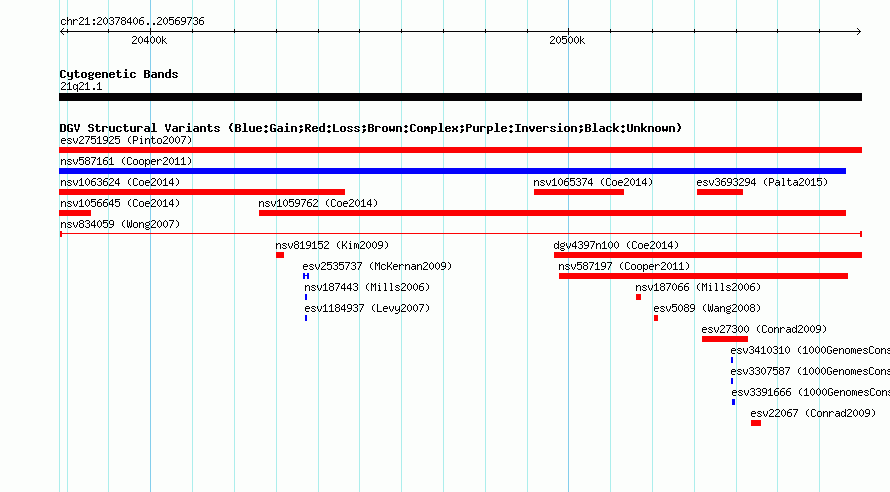Click red block under esv5089
The width and height of the screenshot is (890, 492).
pos(656,318)
